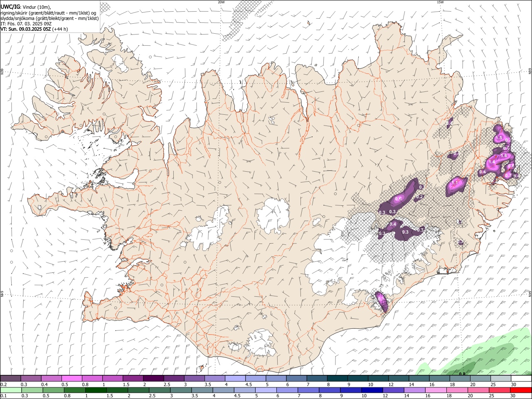Click the light pink swatch at rain value 16
This screenshot has width=532, height=399.
point(436,390)
